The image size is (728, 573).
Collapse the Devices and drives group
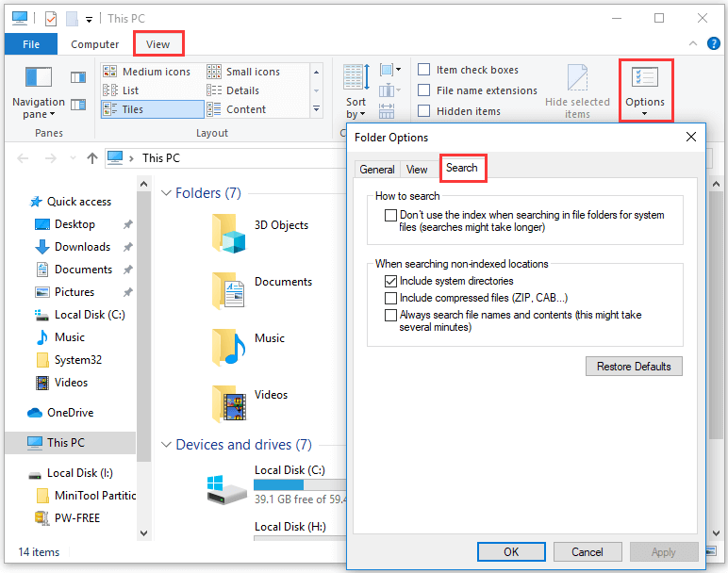(x=166, y=445)
